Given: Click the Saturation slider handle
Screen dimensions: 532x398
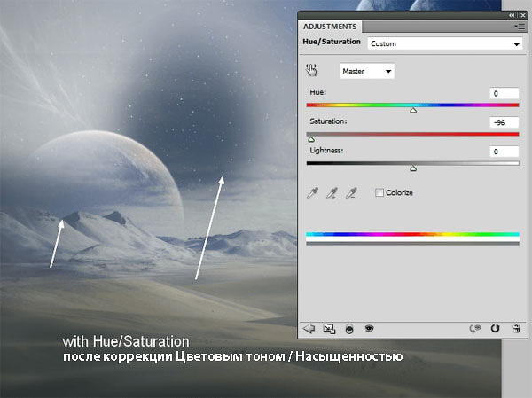Looking at the screenshot, I should pyautogui.click(x=311, y=139).
